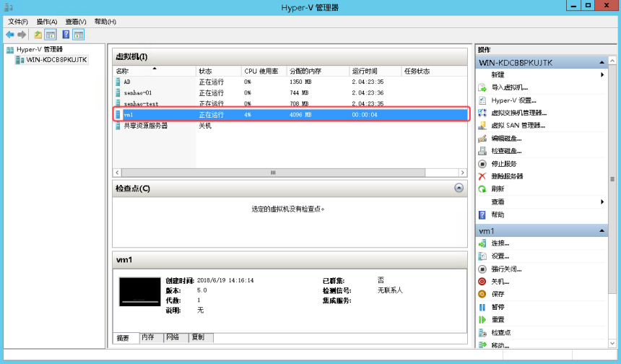Switch to the 复制 tab
The width and height of the screenshot is (621, 364).
point(201,337)
